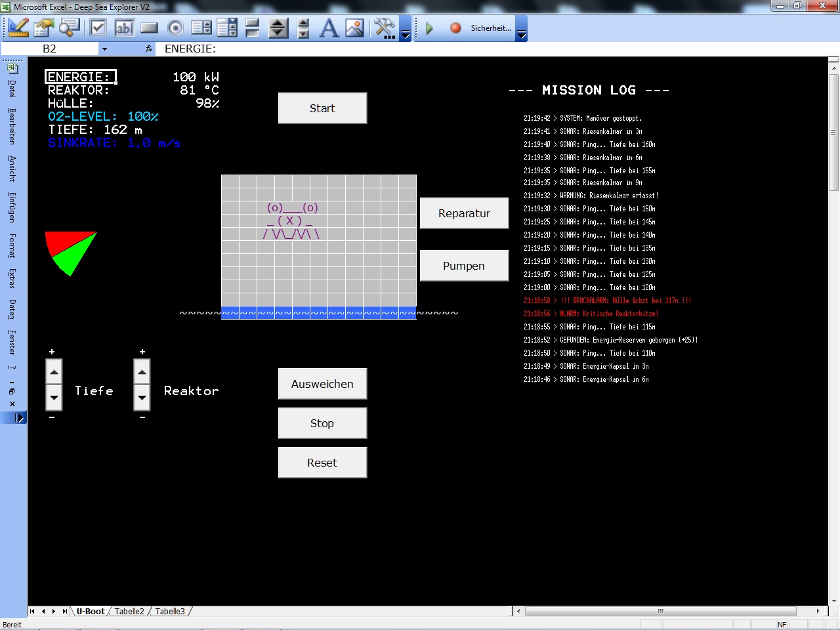Click the View Code magnifier icon
The image size is (840, 630).
click(69, 28)
